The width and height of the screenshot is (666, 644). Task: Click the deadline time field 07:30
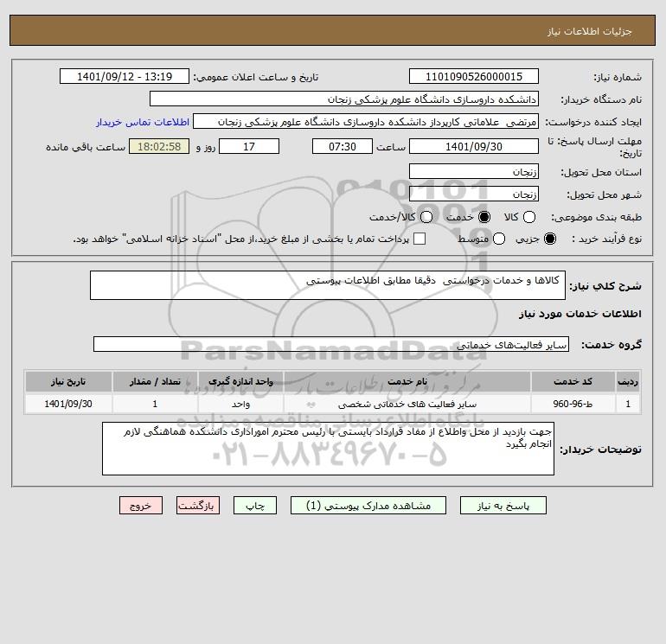[x=343, y=146]
